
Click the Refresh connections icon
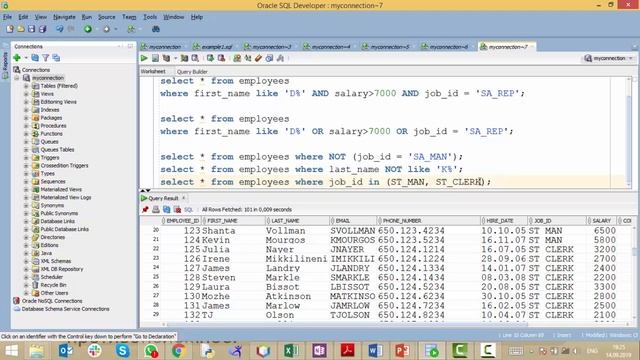click(35, 58)
